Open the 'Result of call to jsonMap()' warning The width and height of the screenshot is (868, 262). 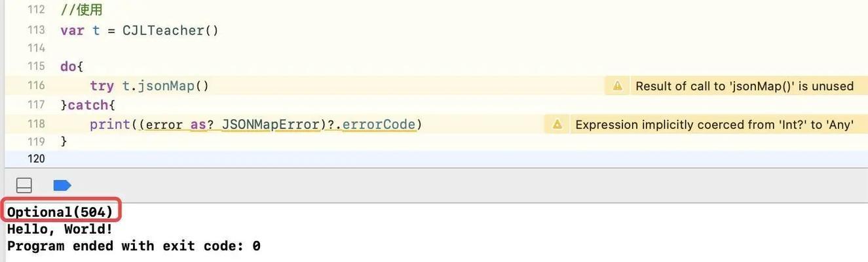[744, 86]
